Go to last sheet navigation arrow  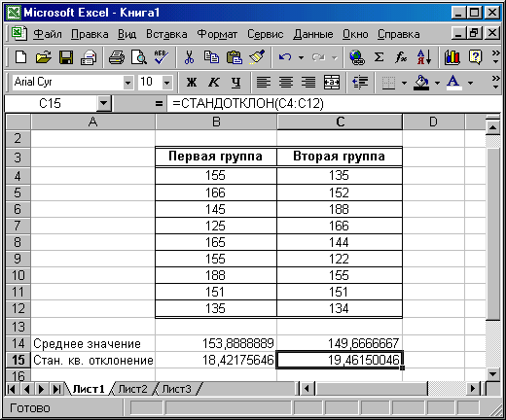[56, 389]
